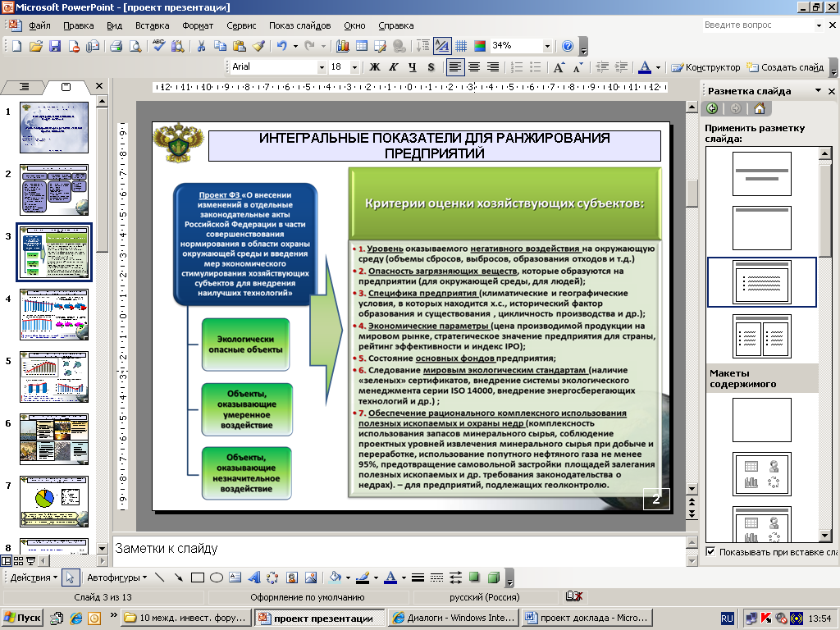Insert a chart using the toolbar icon

tap(342, 46)
